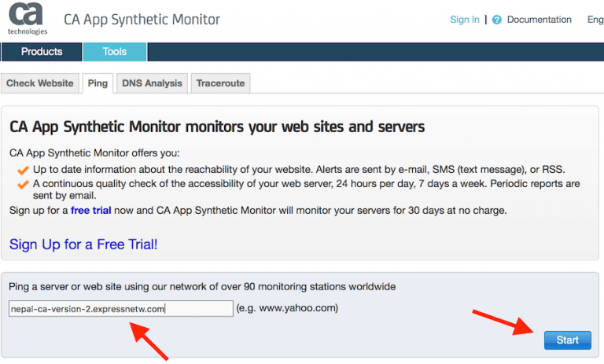Image resolution: width=604 pixels, height=364 pixels.
Task: Switch to the DNS Analysis tab
Action: [152, 83]
